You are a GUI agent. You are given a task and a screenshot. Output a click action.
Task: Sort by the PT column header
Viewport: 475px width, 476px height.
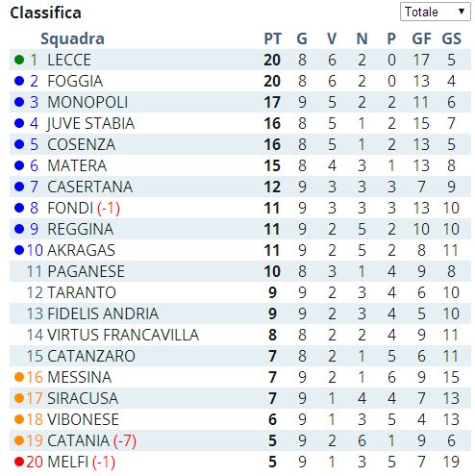pyautogui.click(x=272, y=38)
